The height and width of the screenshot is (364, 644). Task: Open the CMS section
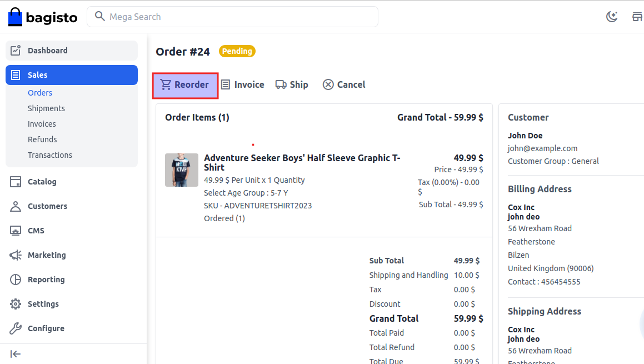point(36,231)
